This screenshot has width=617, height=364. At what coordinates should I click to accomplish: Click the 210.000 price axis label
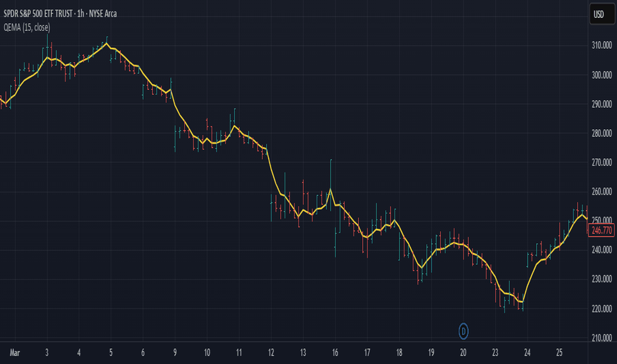602,338
